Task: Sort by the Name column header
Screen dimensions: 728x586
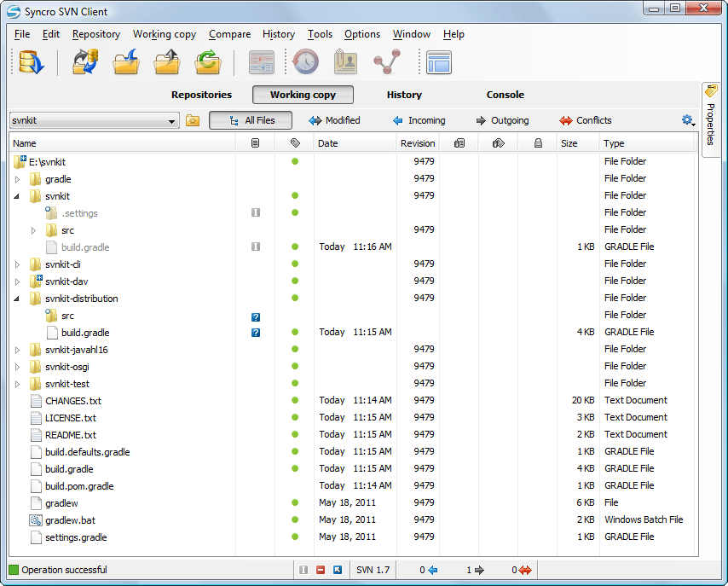Action: point(122,143)
